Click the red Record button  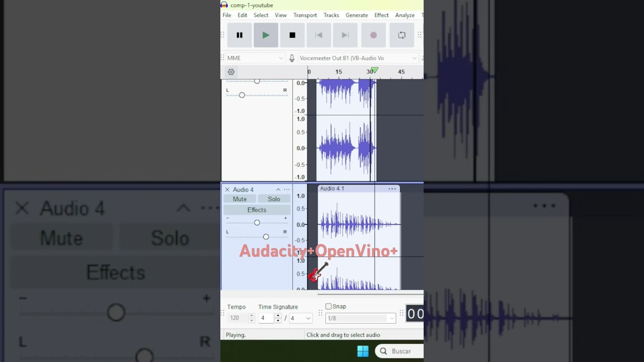coord(373,35)
